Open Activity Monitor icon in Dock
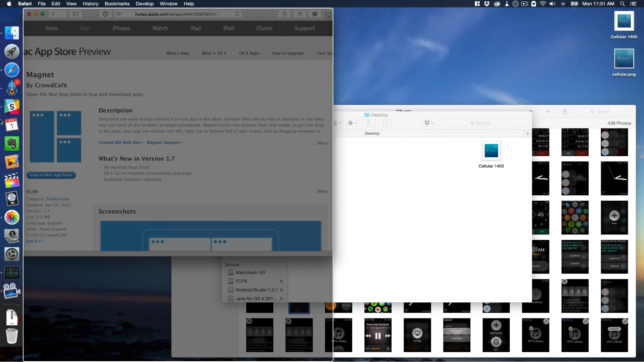Viewport: 644px width, 362px height. point(12,273)
